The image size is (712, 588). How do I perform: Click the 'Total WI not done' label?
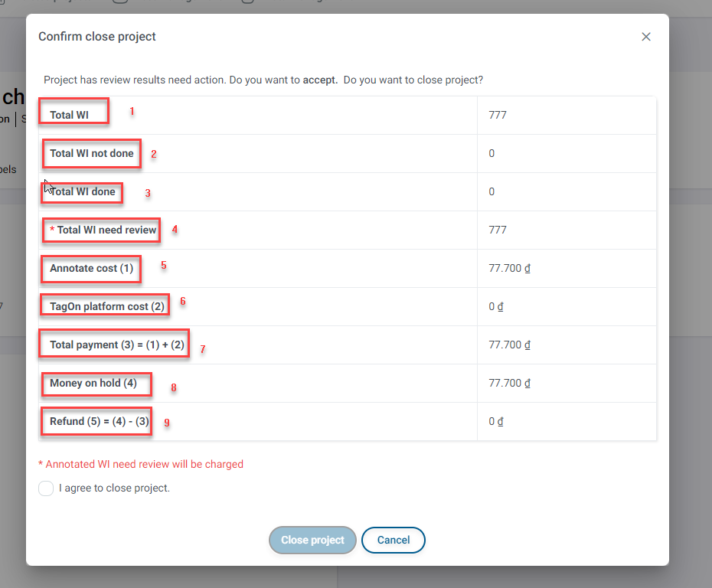tap(92, 154)
